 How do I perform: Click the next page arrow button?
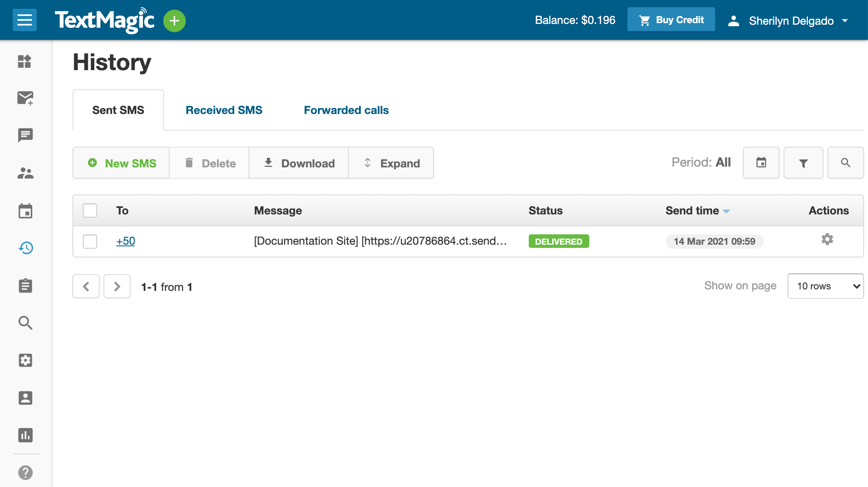(x=117, y=287)
